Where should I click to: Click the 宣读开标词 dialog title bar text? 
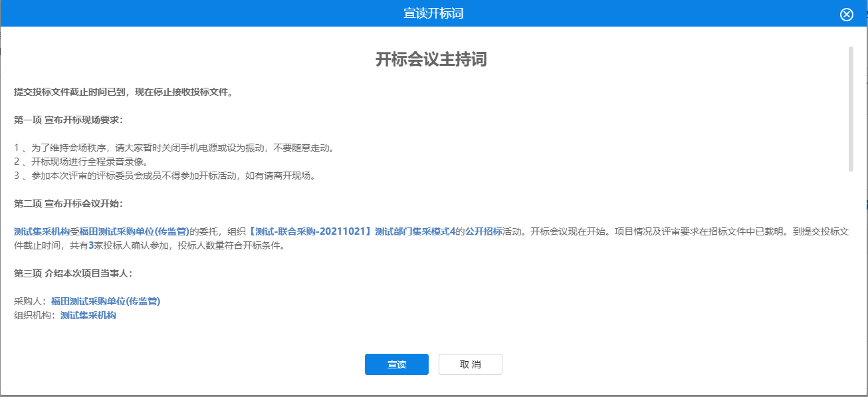point(433,13)
